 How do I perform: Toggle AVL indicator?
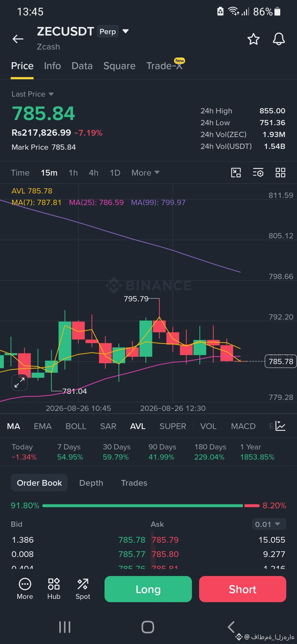(x=137, y=426)
